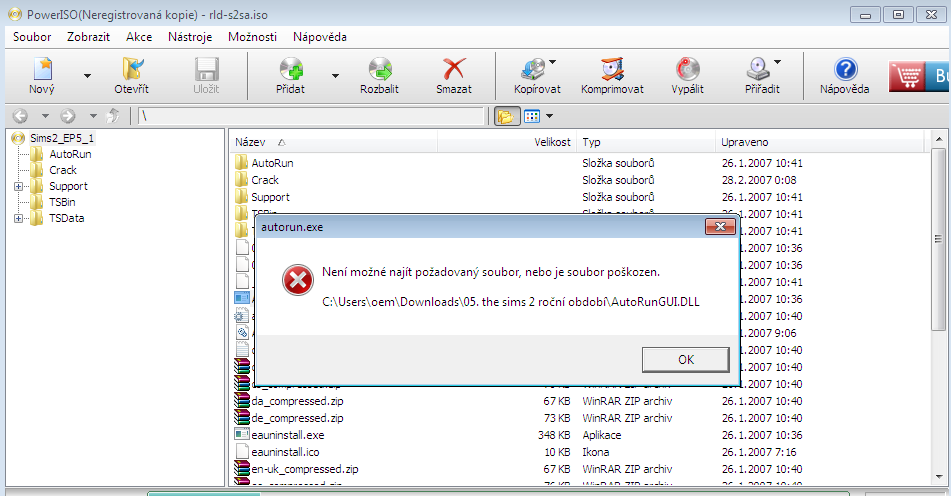Click the Přidat (Add) toolbar icon
This screenshot has height=496, width=951.
291,69
